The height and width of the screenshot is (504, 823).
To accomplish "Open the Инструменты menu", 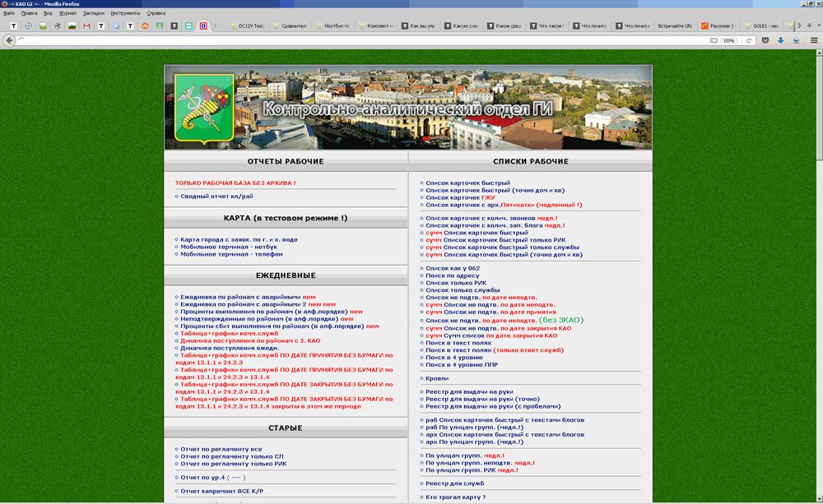I will 125,13.
